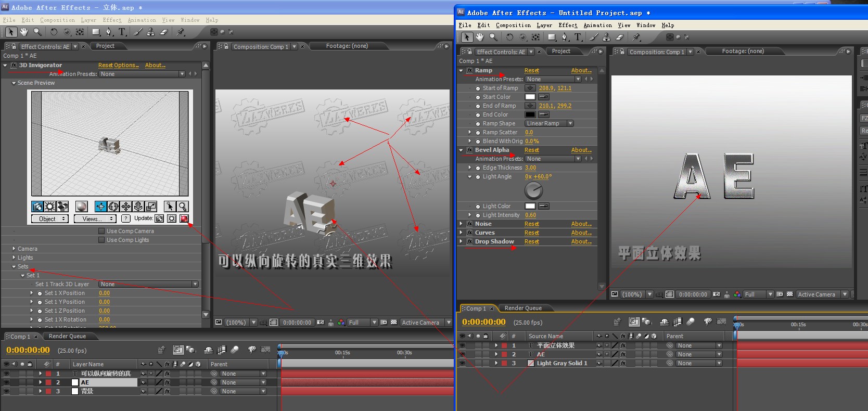This screenshot has height=411, width=868.
Task: Select the Brush tool in left window toolbar
Action: (138, 32)
